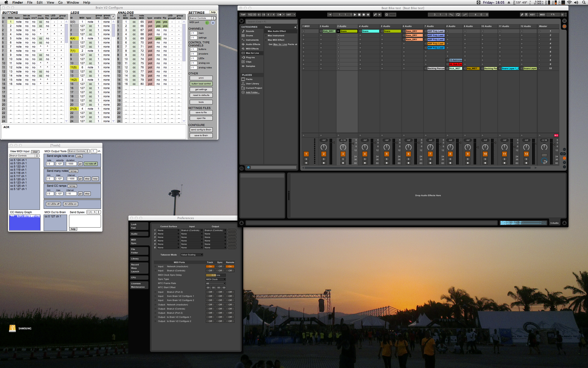The height and width of the screenshot is (368, 588).
Task: Click Add Folder link in browser
Action: 252,92
